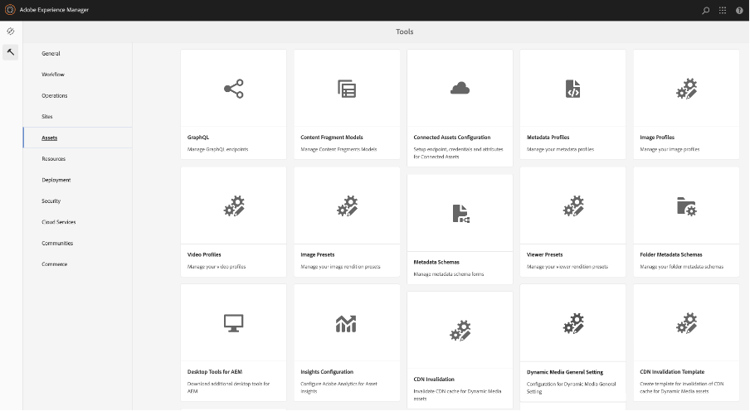Open the Video Profiles title link
The width and height of the screenshot is (750, 411).
point(204,255)
